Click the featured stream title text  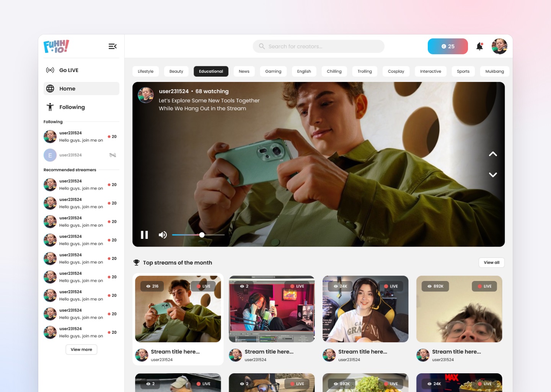pos(209,105)
